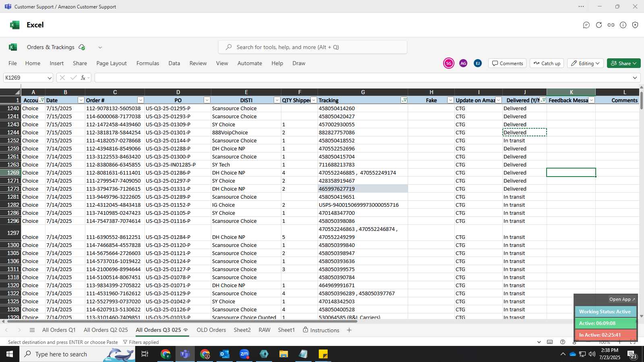
Task: Copy link icon in Teams header
Action: 611,25
